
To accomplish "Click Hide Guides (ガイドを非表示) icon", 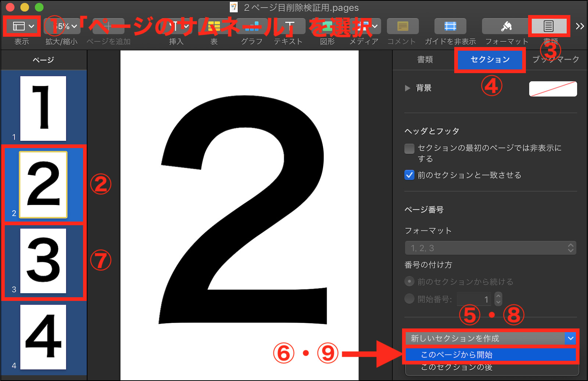I will coord(450,26).
